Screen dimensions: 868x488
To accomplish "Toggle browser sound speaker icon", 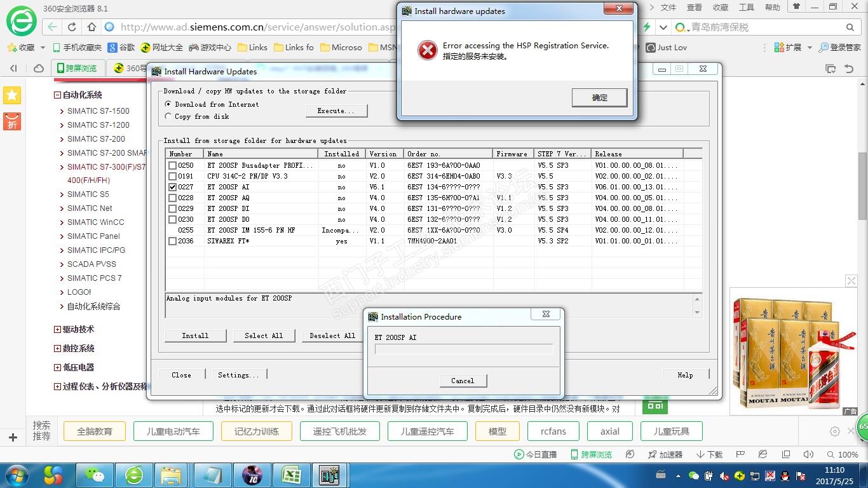I will (x=808, y=454).
